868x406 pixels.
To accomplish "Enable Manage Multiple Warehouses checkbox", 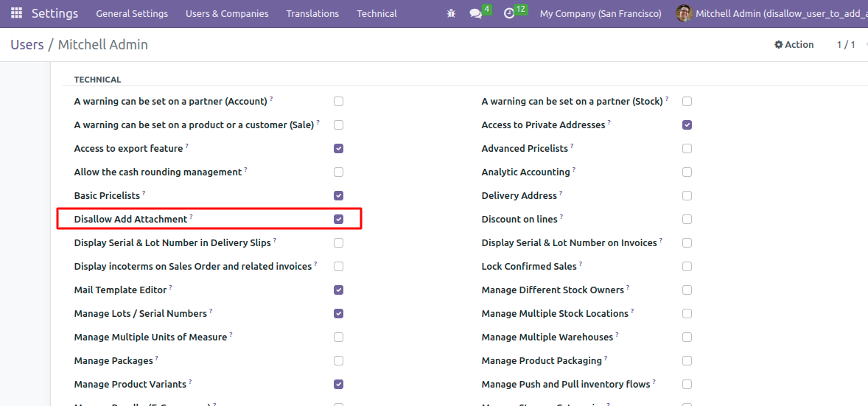I will [687, 337].
